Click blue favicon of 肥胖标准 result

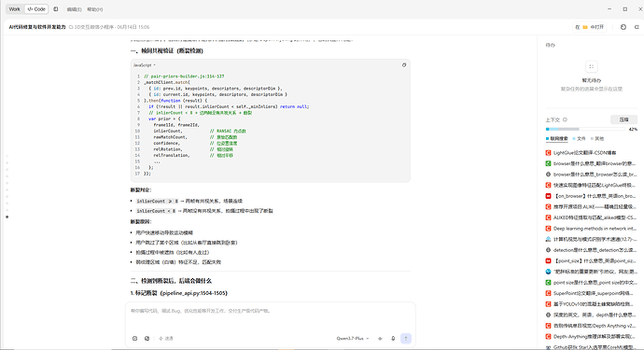pos(548,272)
